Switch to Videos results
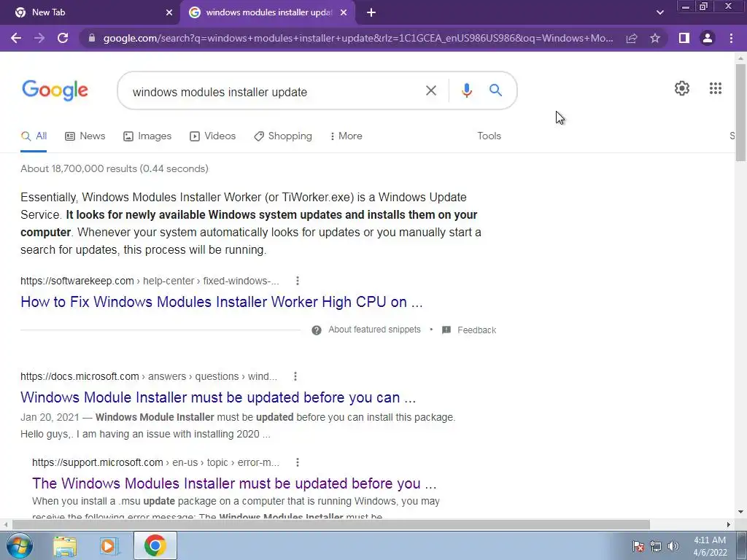The image size is (747, 560). click(x=212, y=136)
